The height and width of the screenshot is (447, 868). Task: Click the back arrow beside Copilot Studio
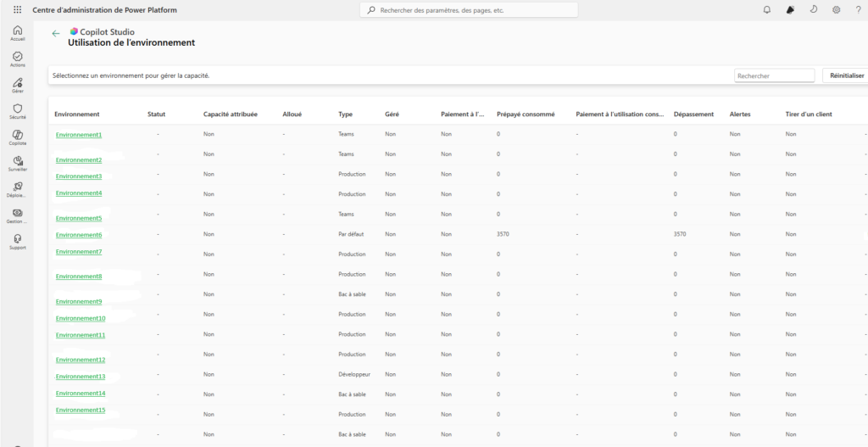[x=56, y=33]
